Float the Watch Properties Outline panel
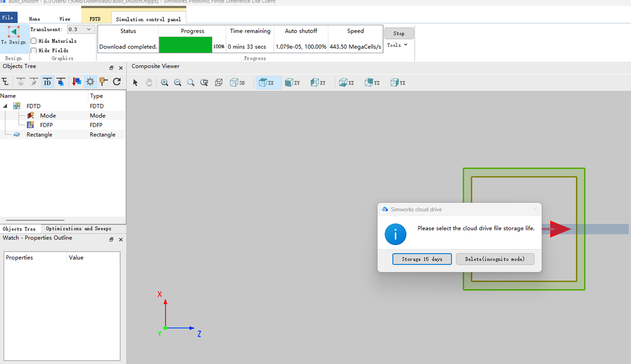 pyautogui.click(x=111, y=239)
